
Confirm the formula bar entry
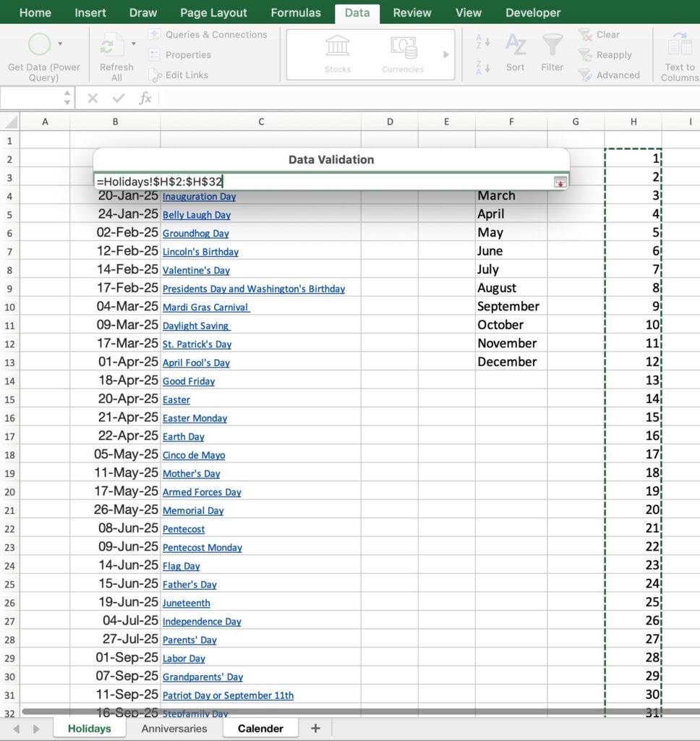(x=119, y=98)
